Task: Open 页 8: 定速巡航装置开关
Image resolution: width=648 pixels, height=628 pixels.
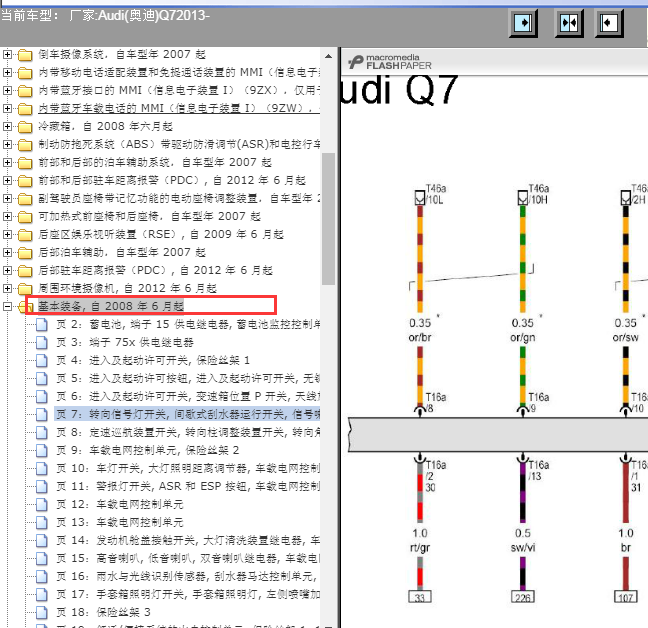Action: tap(188, 432)
